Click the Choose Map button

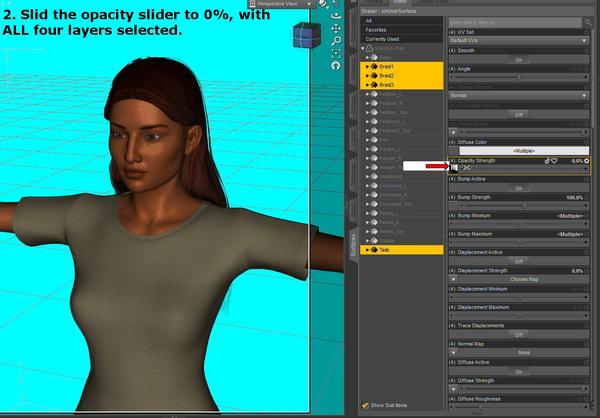[x=524, y=279]
